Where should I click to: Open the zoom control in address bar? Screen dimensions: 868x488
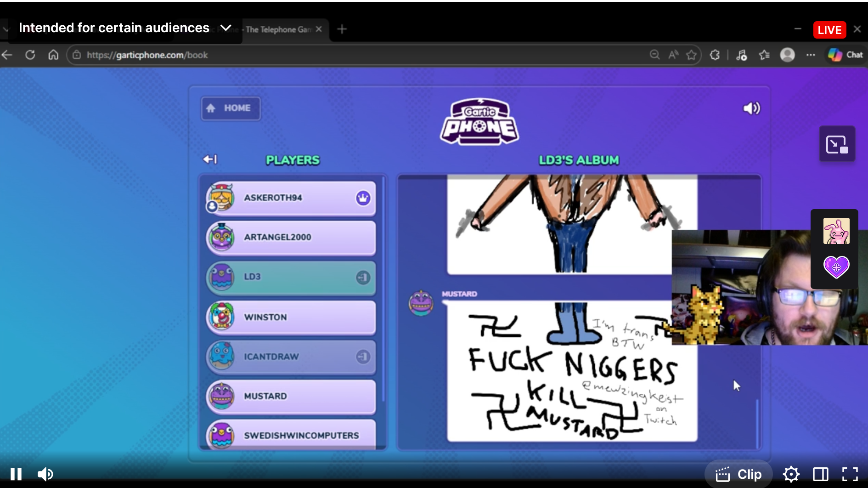pos(654,55)
